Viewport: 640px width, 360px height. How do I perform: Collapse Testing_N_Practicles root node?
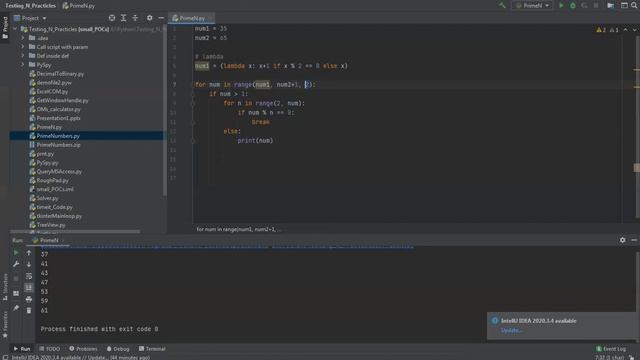16,29
